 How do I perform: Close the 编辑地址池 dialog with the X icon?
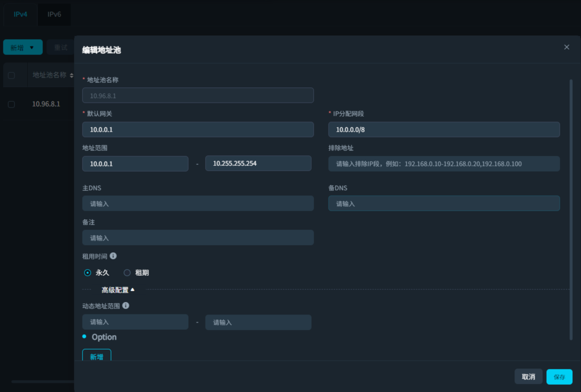pyautogui.click(x=567, y=47)
